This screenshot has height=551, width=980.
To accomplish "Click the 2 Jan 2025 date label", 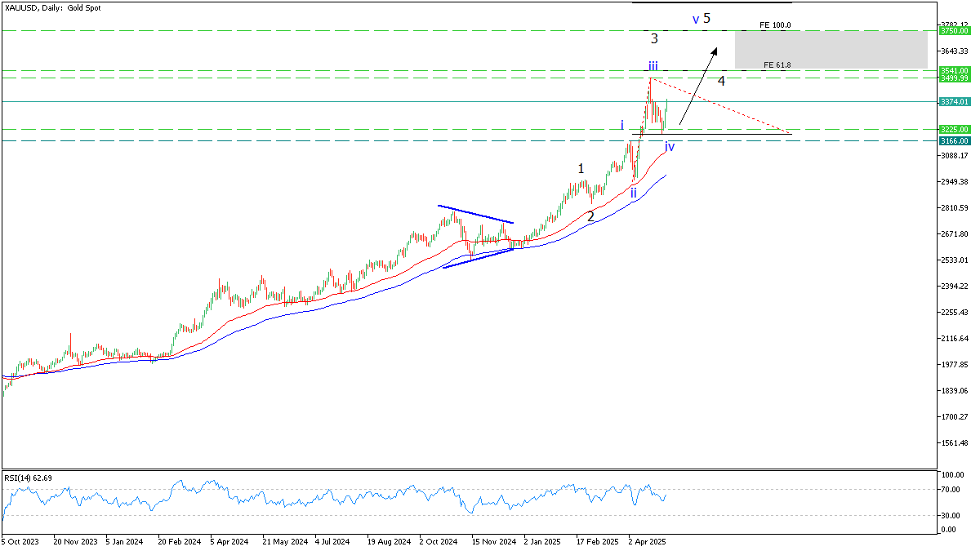I will [542, 541].
